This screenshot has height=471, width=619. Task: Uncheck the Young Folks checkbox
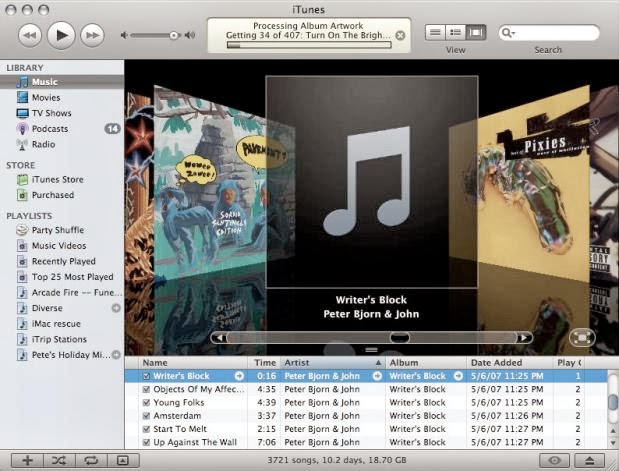click(x=146, y=403)
